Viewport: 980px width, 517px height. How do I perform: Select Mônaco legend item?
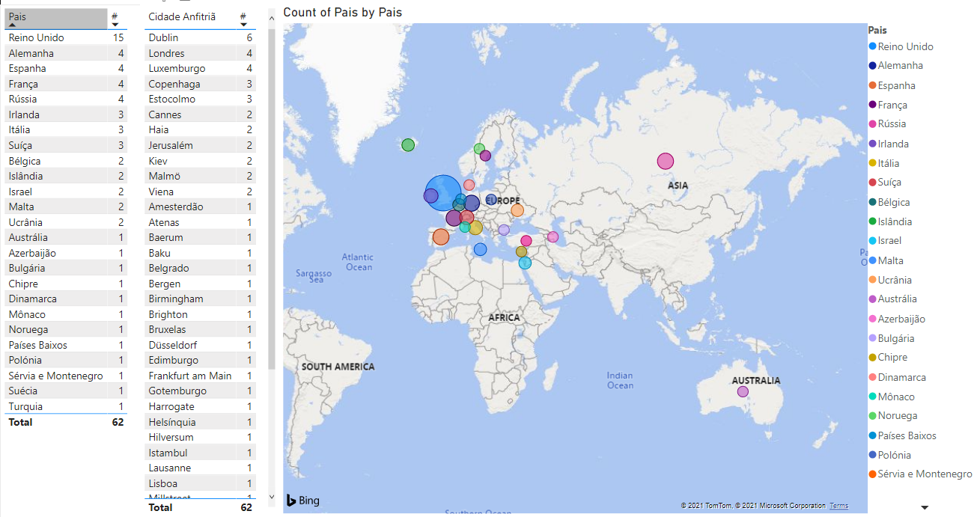tap(892, 397)
